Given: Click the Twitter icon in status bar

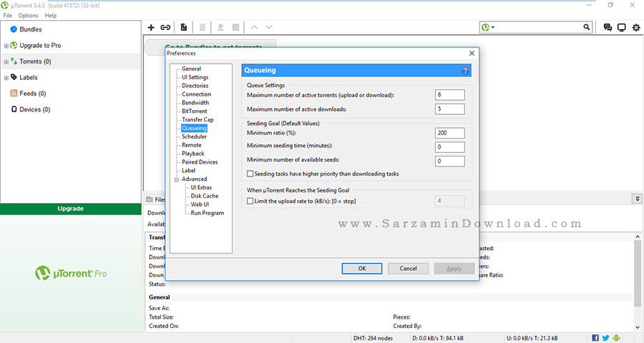Looking at the screenshot, I should [x=606, y=338].
